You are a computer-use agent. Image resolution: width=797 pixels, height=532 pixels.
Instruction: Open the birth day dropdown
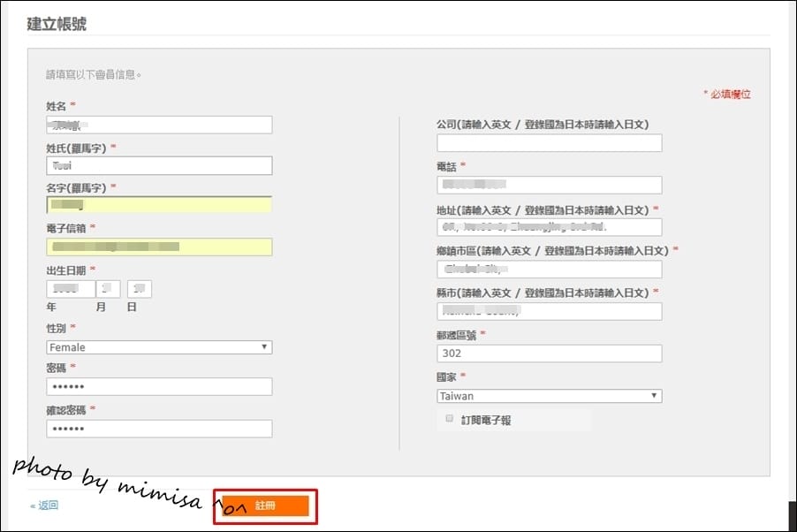tap(140, 288)
